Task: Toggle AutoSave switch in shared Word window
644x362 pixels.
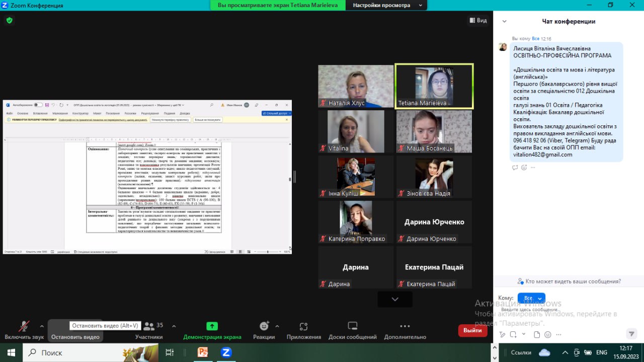Action: tap(37, 105)
